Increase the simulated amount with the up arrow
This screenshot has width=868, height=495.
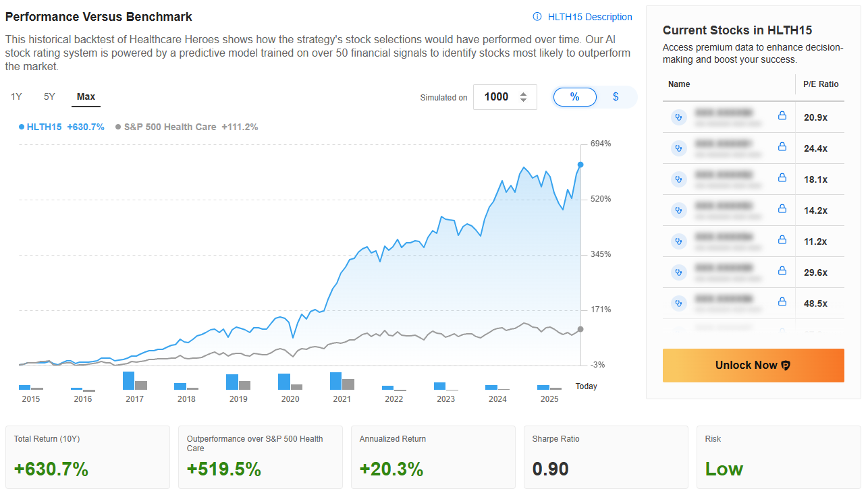coord(523,94)
